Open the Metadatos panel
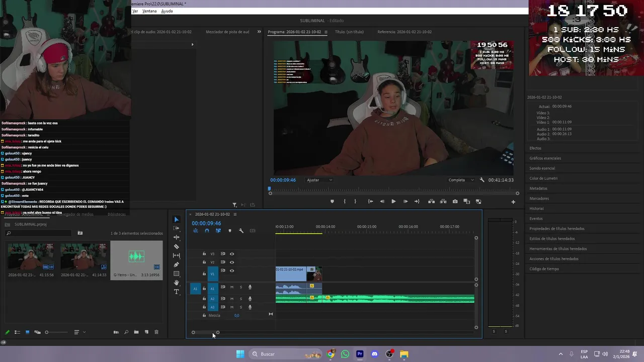This screenshot has width=644, height=362. pos(538,189)
